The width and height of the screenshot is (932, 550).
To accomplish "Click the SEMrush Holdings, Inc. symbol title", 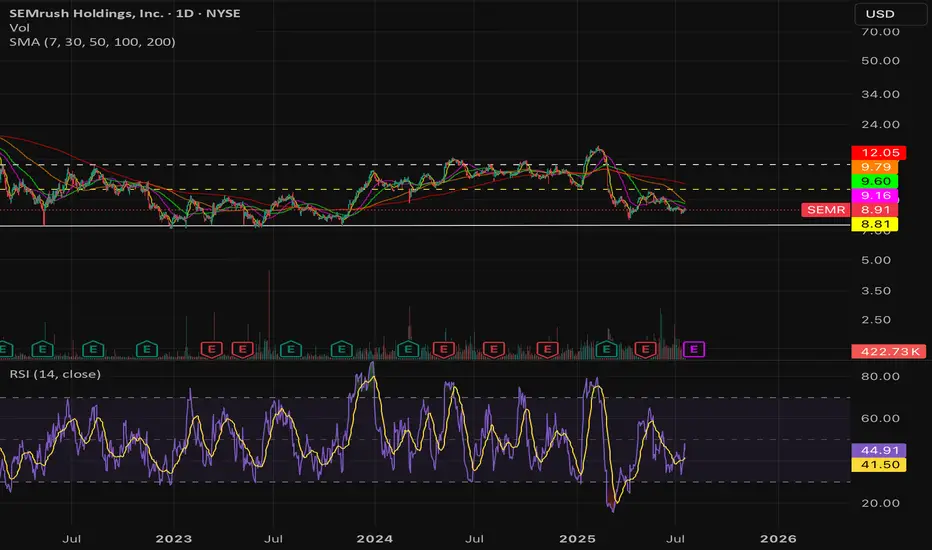I will [x=124, y=13].
